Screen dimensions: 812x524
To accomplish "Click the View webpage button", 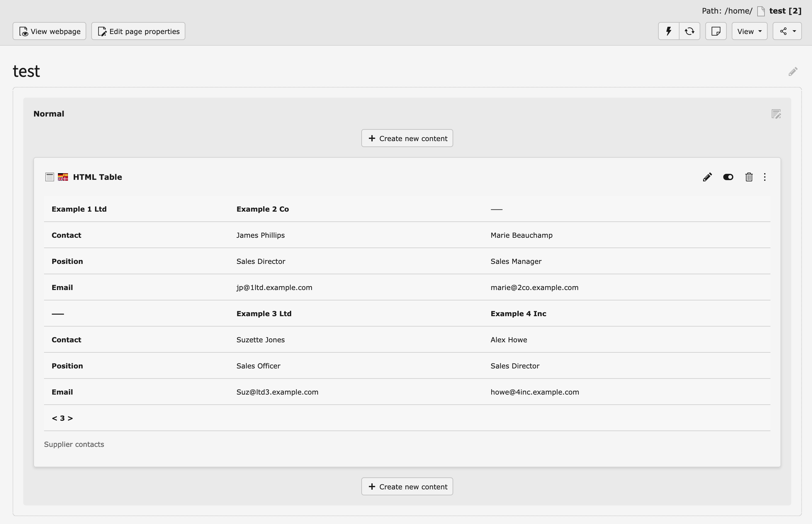I will 49,31.
